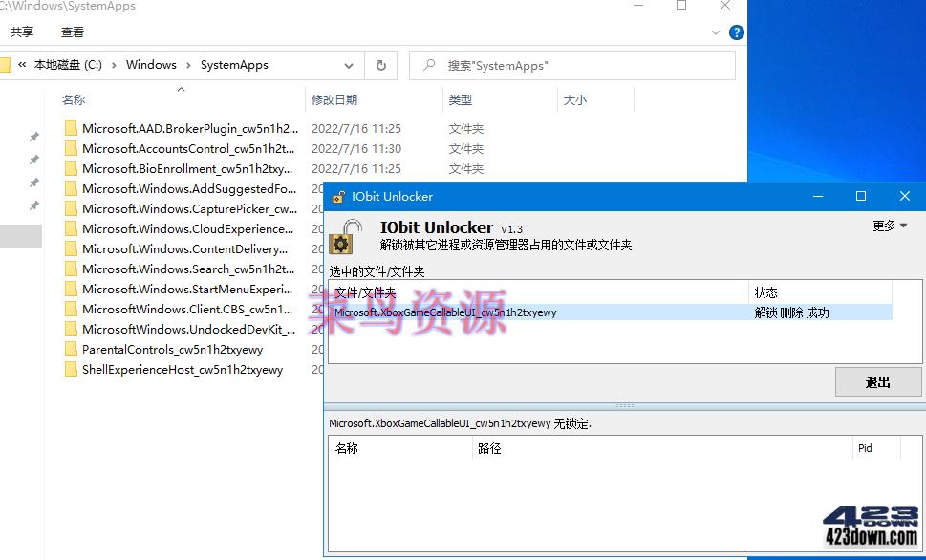926x560 pixels.
Task: Select the Microsoft.AAD.BrokerPlugin folder icon
Action: pos(71,129)
